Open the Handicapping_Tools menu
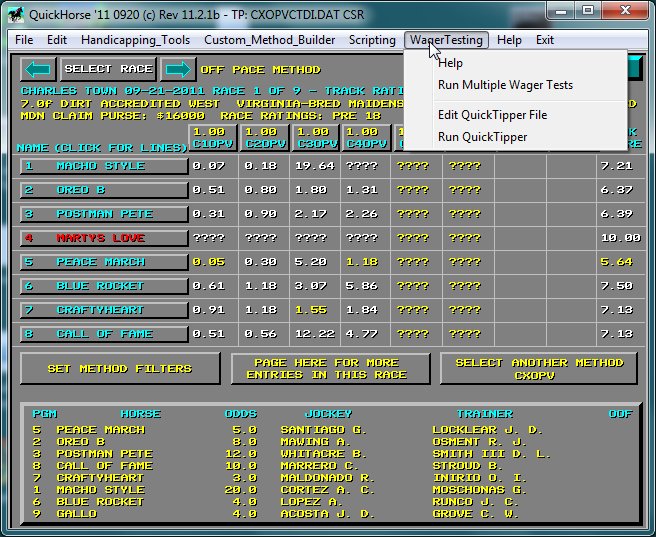This screenshot has width=656, height=537. (135, 40)
